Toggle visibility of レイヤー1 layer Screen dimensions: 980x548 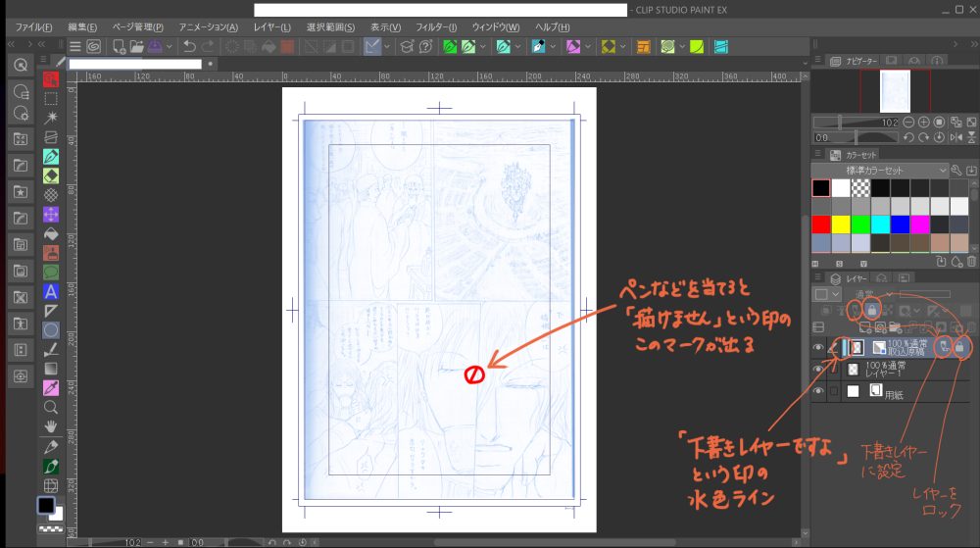click(819, 370)
